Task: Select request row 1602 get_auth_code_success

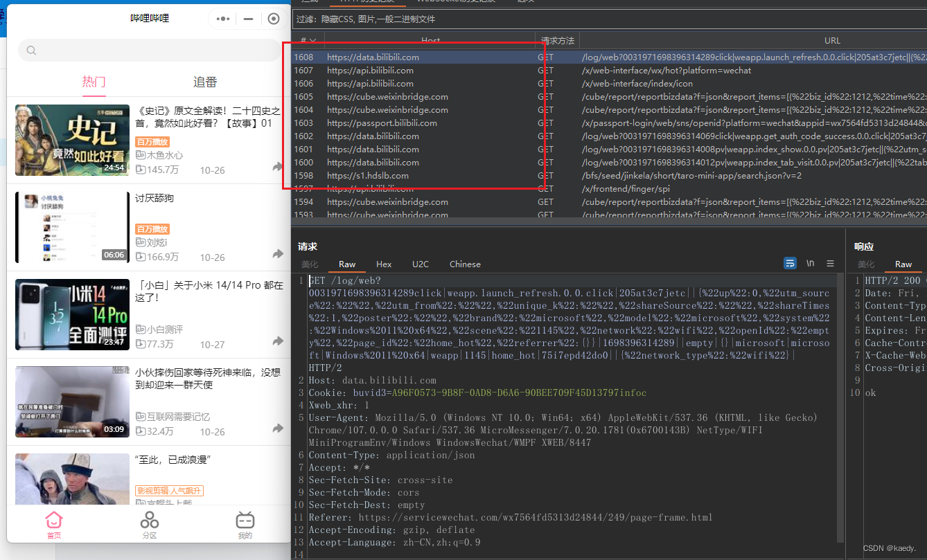Action: tap(609, 136)
